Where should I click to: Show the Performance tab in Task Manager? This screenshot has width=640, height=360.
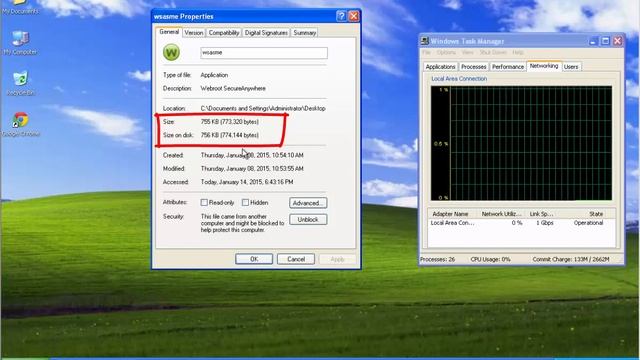coord(507,67)
